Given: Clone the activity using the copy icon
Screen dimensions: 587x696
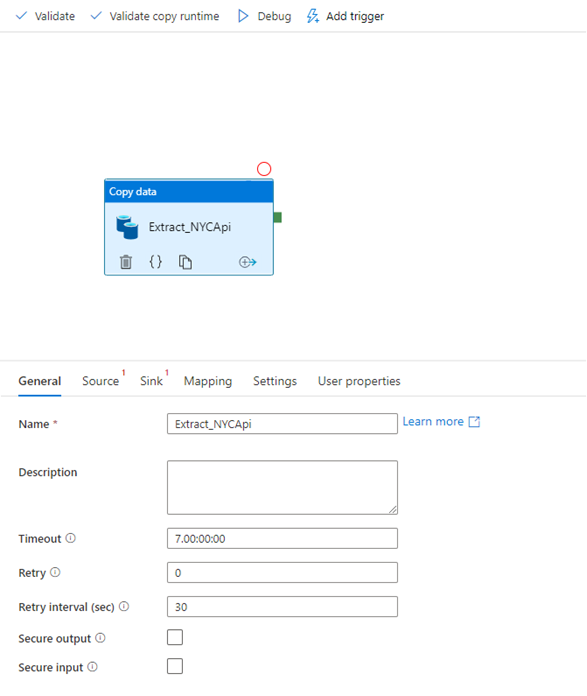Looking at the screenshot, I should tap(185, 262).
